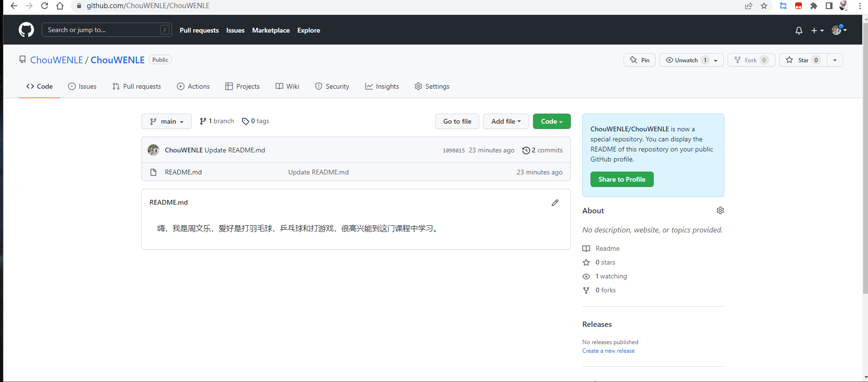The width and height of the screenshot is (868, 382).
Task: Open the browser home page button
Action: pyautogui.click(x=60, y=6)
